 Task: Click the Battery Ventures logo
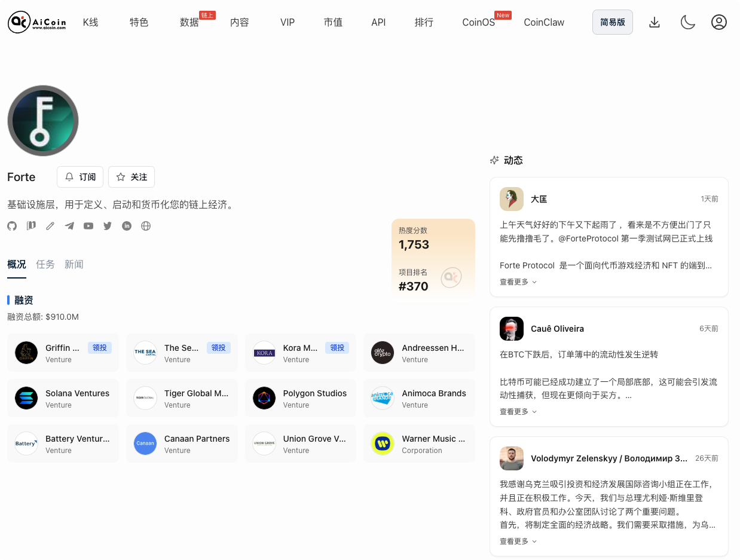pyautogui.click(x=26, y=443)
